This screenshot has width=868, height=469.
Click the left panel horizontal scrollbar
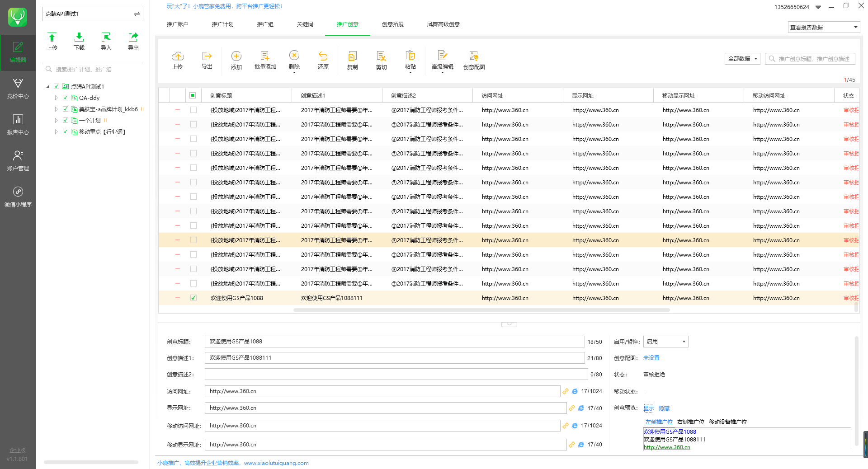[91, 462]
